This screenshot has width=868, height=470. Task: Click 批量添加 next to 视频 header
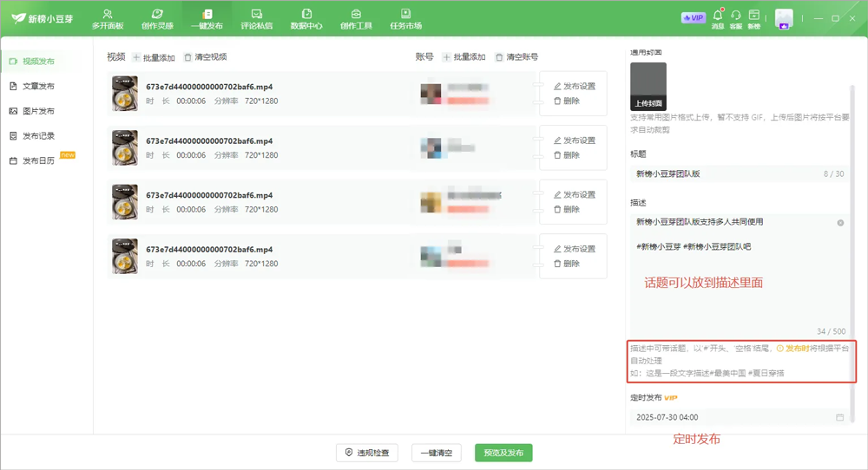[x=154, y=57]
